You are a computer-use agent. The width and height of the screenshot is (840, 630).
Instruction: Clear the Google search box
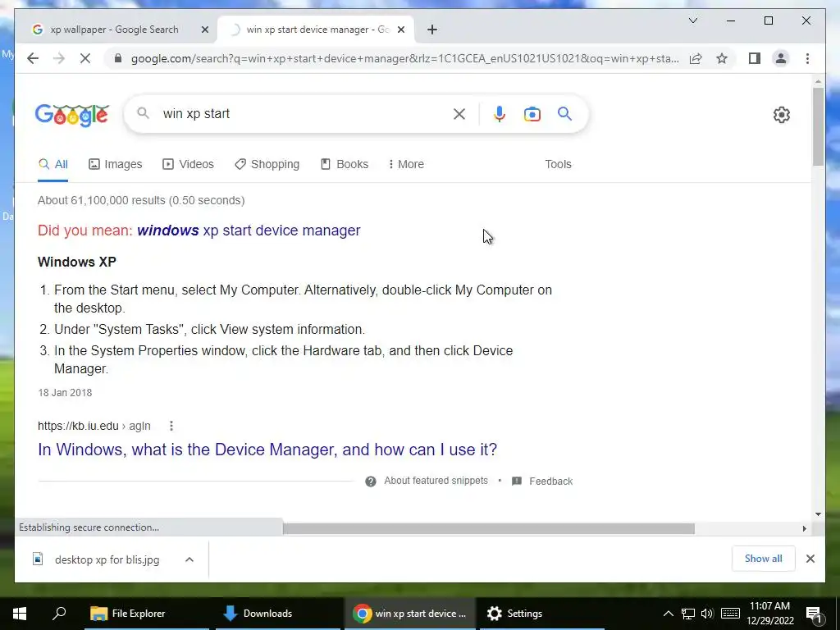[459, 113]
